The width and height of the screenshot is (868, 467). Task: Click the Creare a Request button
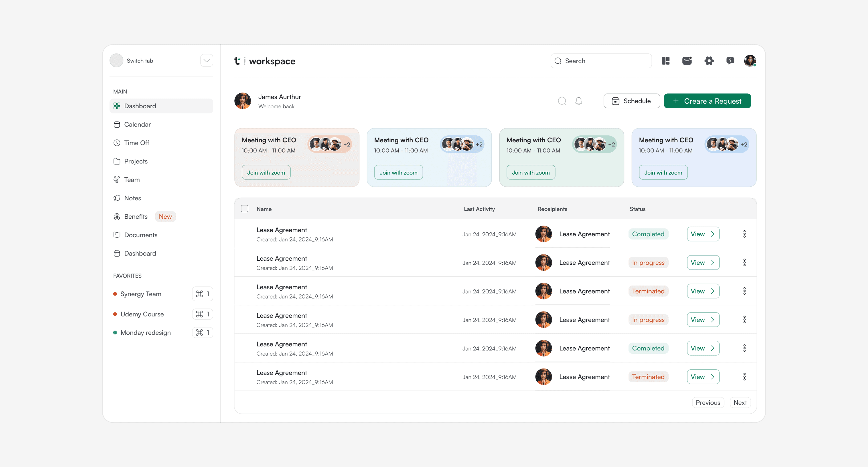point(707,101)
